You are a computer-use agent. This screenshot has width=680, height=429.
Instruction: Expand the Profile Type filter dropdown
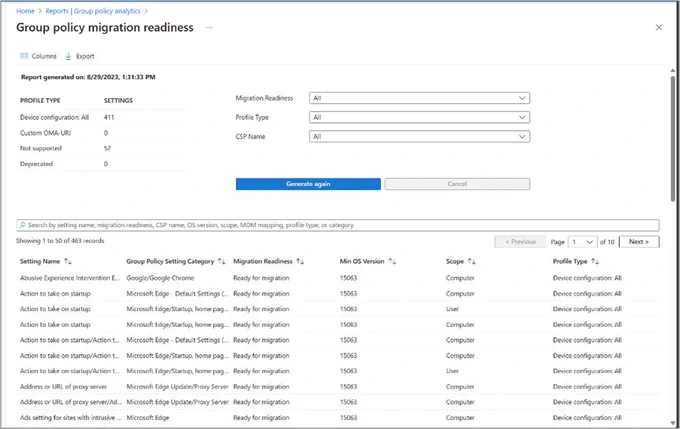(419, 117)
